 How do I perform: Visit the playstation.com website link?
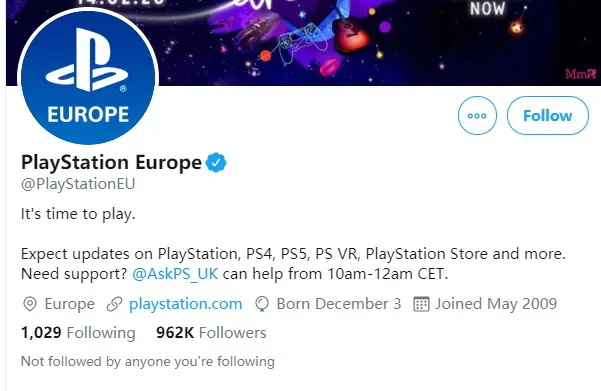tap(186, 304)
